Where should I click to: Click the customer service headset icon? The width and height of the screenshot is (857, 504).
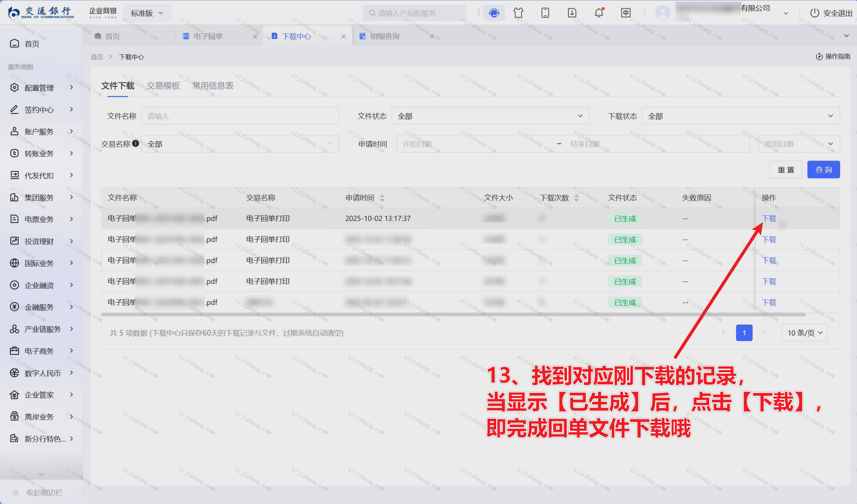tap(494, 13)
